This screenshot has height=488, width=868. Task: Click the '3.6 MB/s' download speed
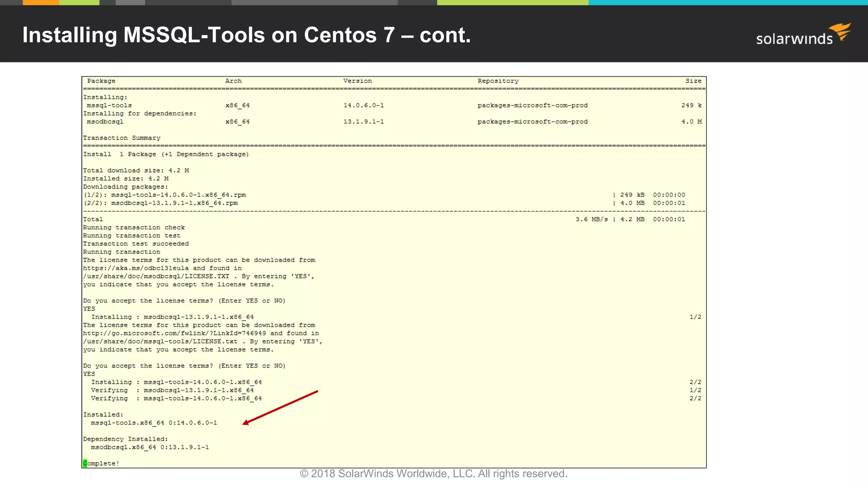[592, 219]
